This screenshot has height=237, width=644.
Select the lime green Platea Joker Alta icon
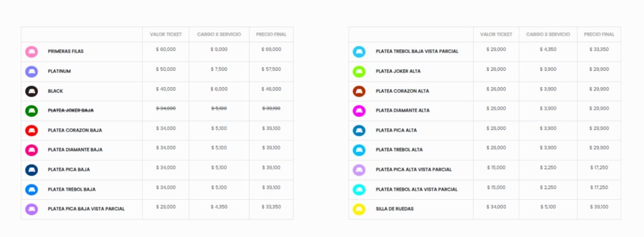click(359, 71)
